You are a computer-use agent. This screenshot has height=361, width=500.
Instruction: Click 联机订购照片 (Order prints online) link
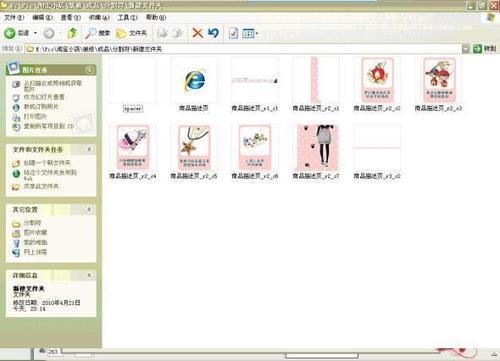coord(41,107)
